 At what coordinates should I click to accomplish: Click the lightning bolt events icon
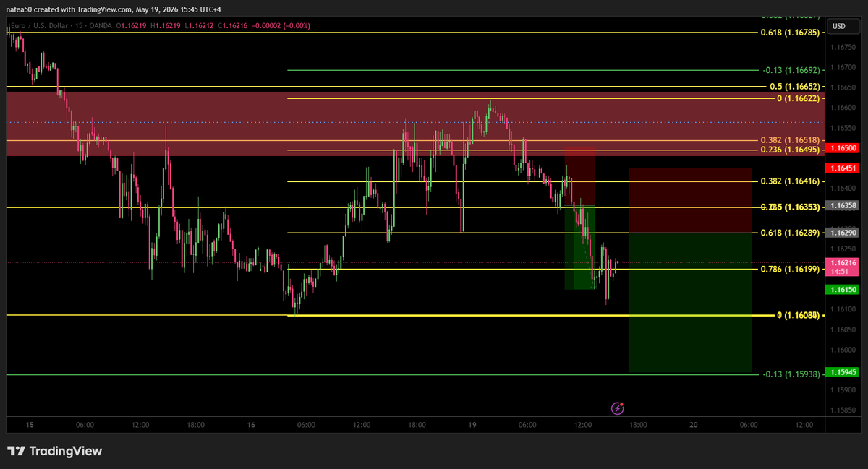617,408
